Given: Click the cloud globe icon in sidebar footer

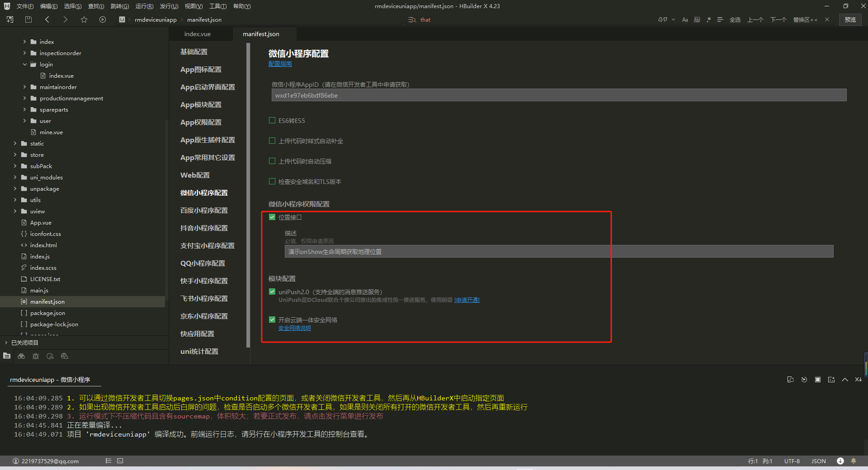Looking at the screenshot, I should [x=65, y=356].
